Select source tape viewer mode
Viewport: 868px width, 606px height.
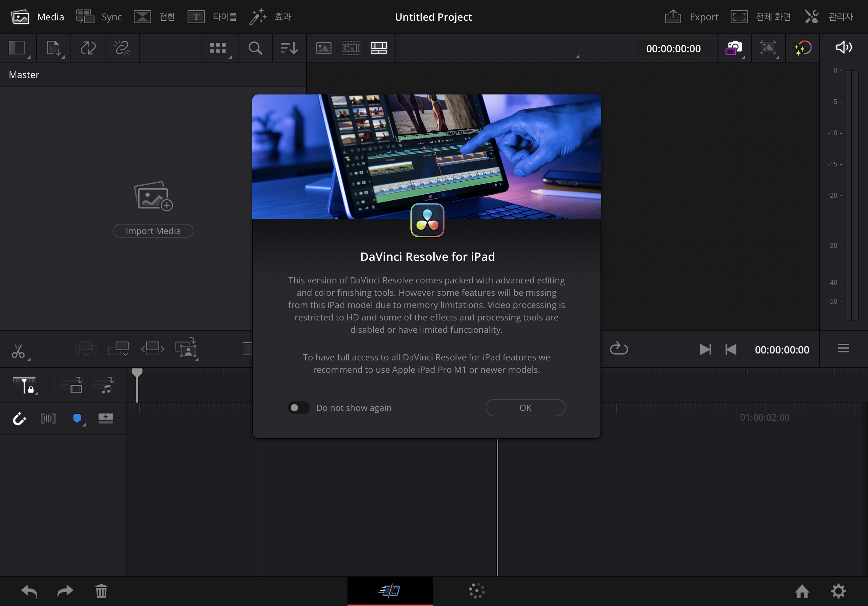point(351,48)
